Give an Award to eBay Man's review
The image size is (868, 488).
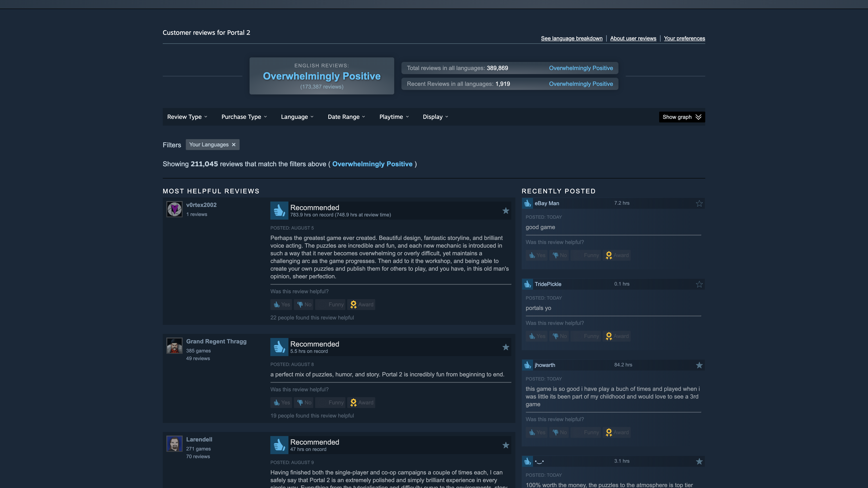click(x=617, y=255)
